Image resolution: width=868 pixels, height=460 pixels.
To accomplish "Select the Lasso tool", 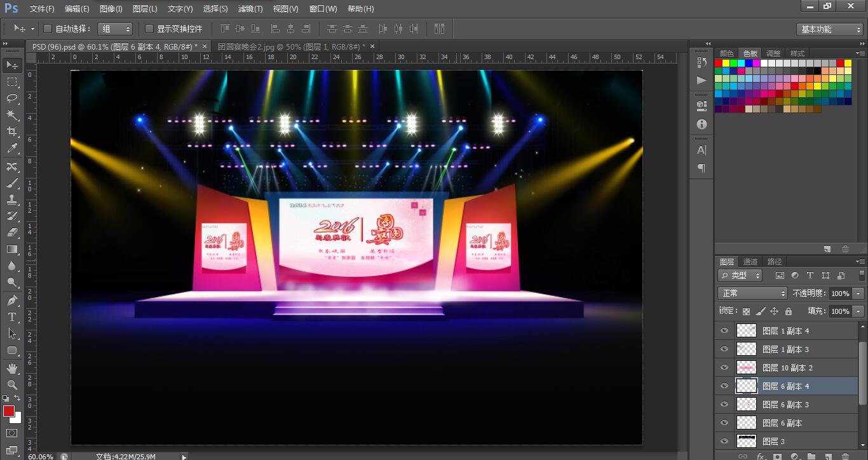I will [x=12, y=98].
